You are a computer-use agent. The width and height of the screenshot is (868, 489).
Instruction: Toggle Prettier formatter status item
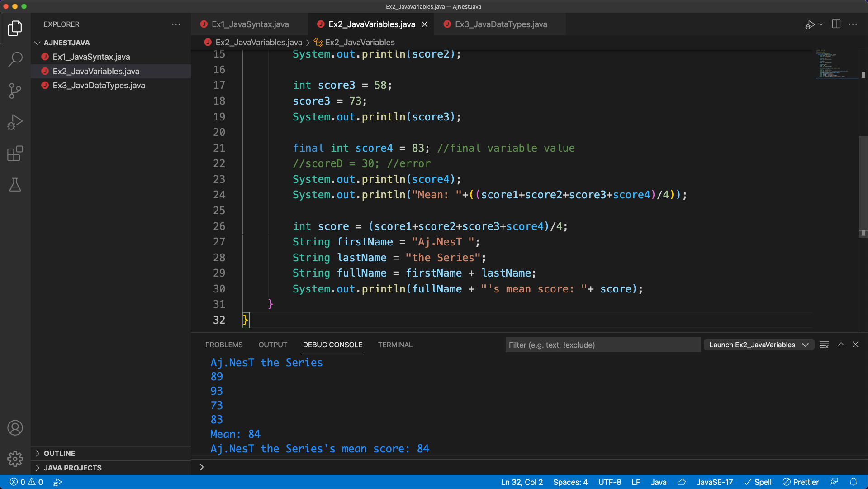click(x=801, y=482)
